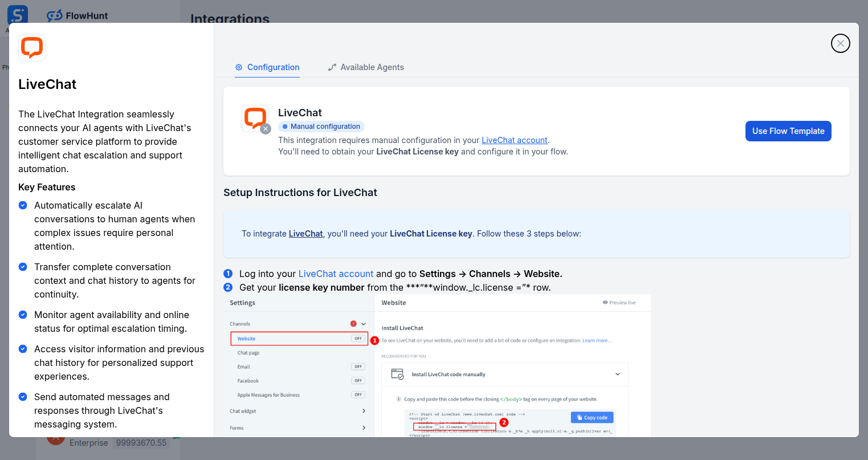The width and height of the screenshot is (868, 460).
Task: Click the Use Flow Template button
Action: coord(788,131)
